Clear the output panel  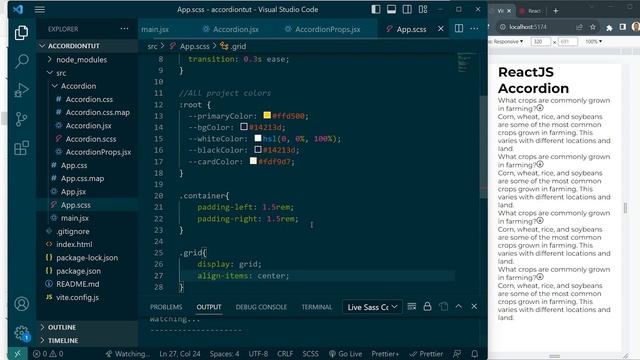[x=411, y=306]
